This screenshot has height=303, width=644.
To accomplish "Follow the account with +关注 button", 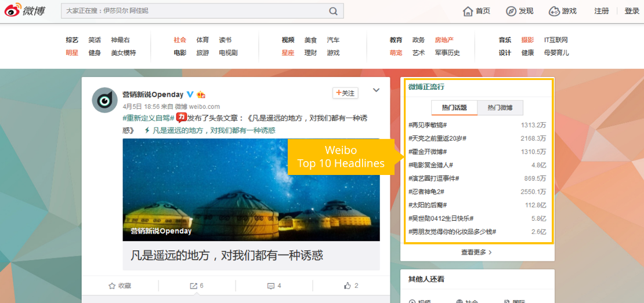I will pyautogui.click(x=345, y=93).
